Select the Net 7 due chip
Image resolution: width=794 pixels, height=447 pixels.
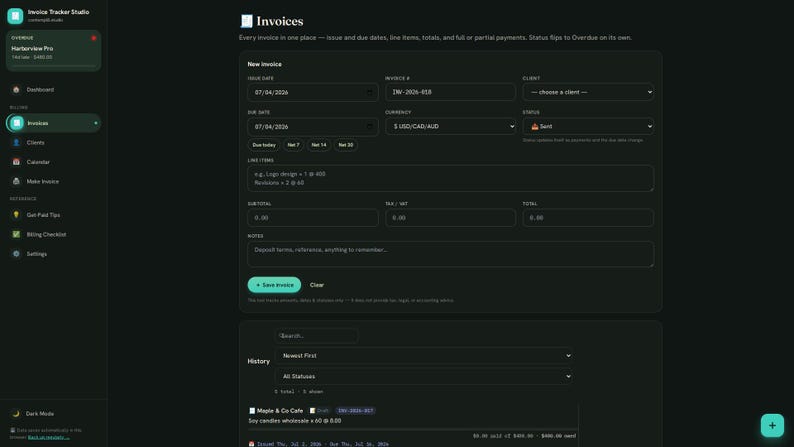coord(293,145)
